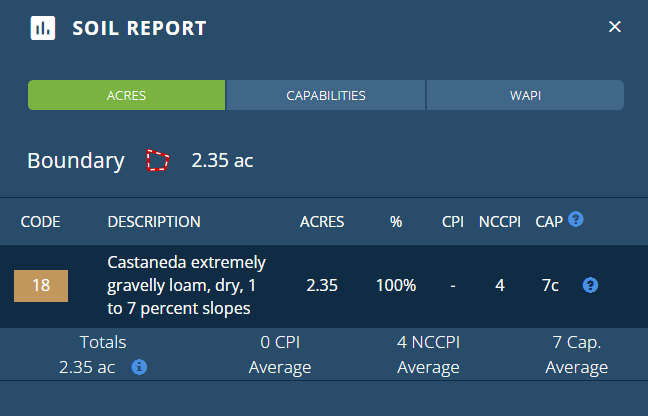The width and height of the screenshot is (648, 416).
Task: Click the 4 NCCPI Average total
Action: tap(428, 354)
